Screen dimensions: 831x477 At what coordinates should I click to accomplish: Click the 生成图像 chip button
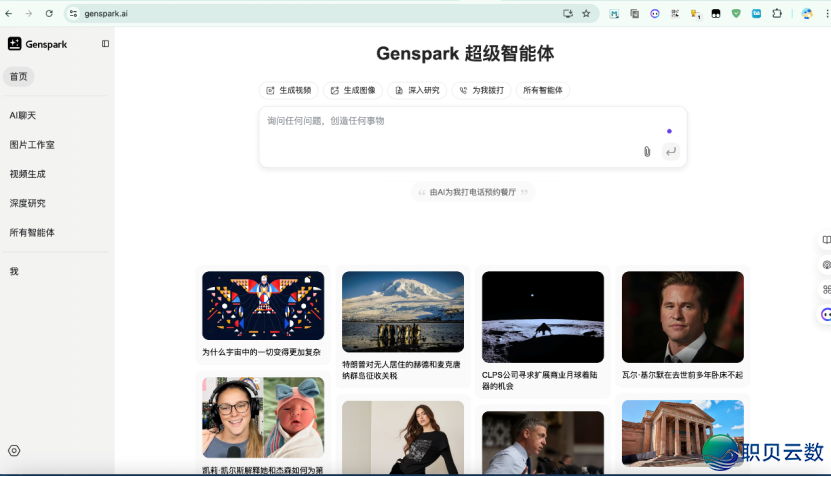point(353,90)
